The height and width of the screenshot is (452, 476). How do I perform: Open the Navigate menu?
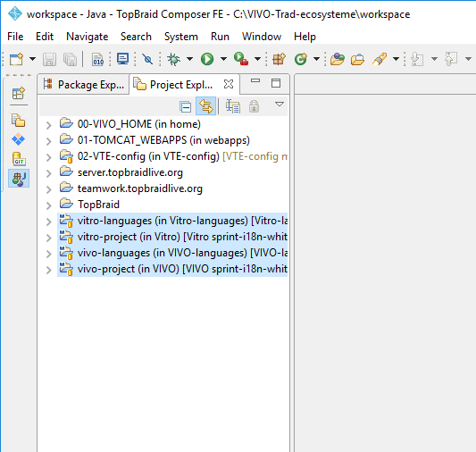click(88, 37)
